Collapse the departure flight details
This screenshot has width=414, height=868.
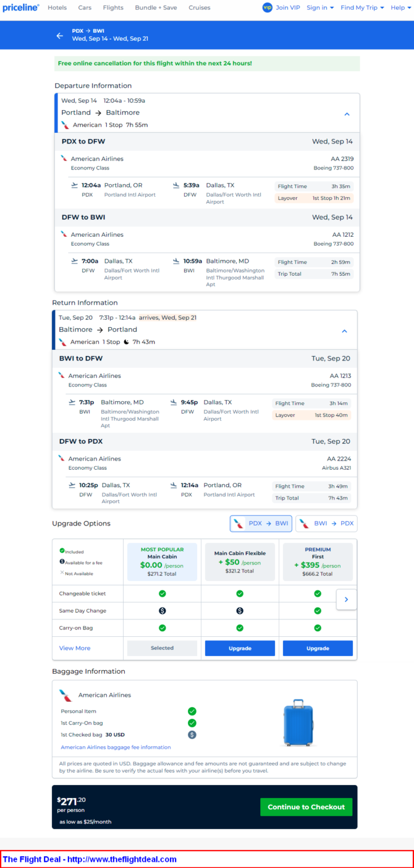(x=347, y=114)
